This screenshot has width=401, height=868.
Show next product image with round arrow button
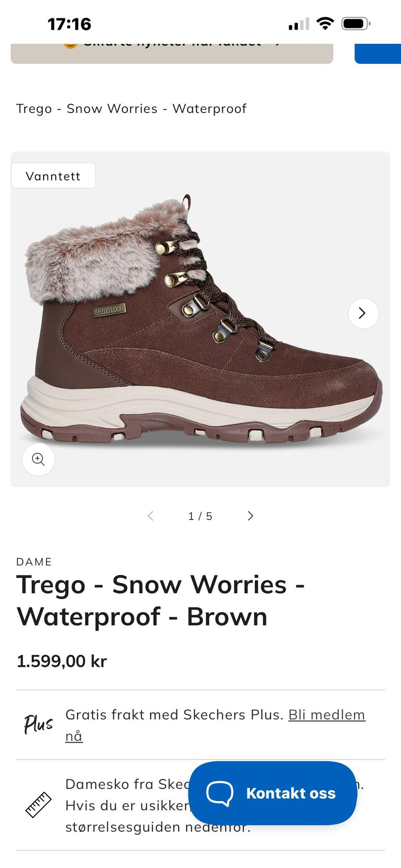point(363,313)
